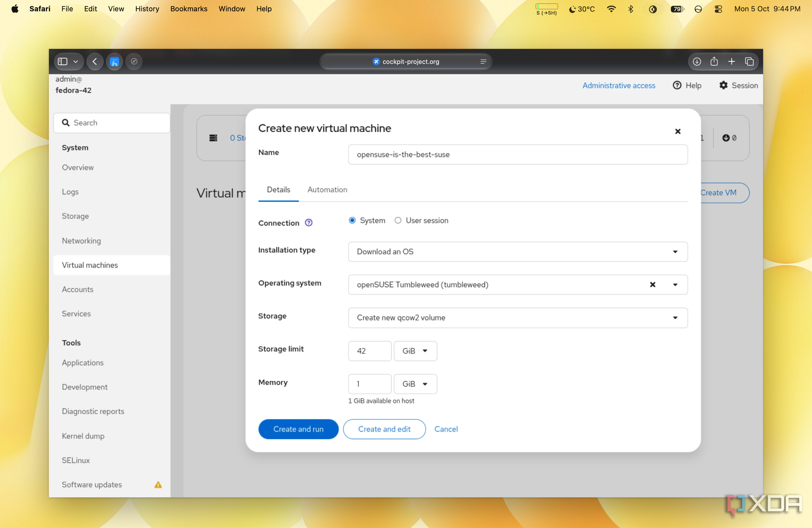This screenshot has height=528, width=812.
Task: Click the Bluetooth menu bar icon
Action: click(631, 9)
